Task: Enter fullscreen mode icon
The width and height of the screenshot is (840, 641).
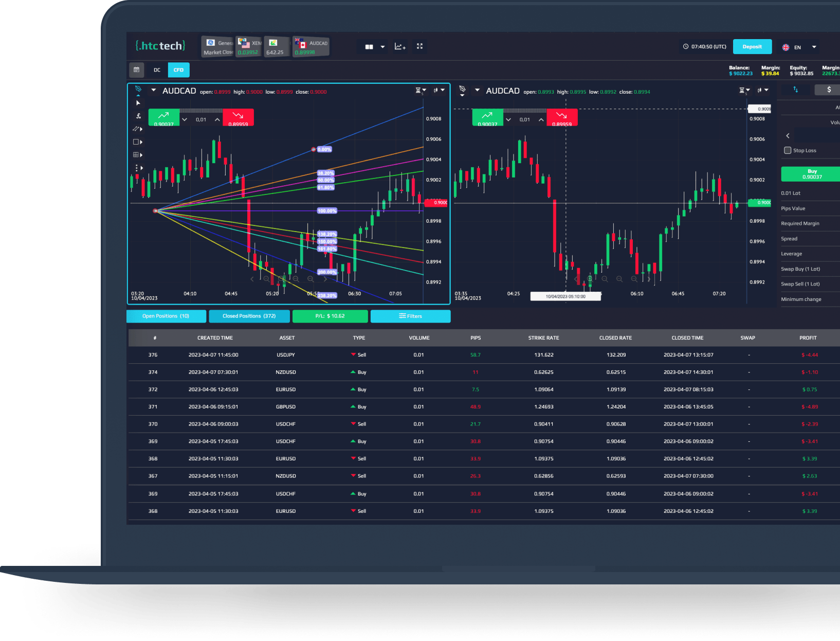Action: click(419, 46)
